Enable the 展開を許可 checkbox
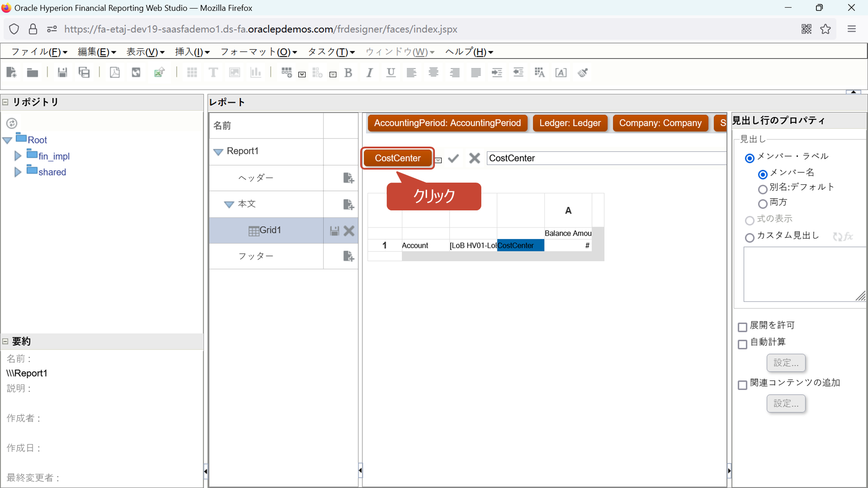 click(743, 327)
